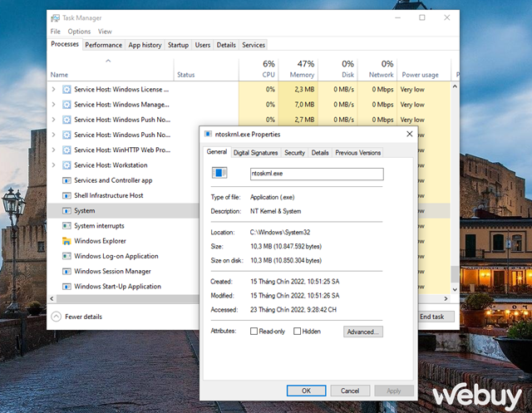
Task: Switch to the Performance tab
Action: pos(103,45)
